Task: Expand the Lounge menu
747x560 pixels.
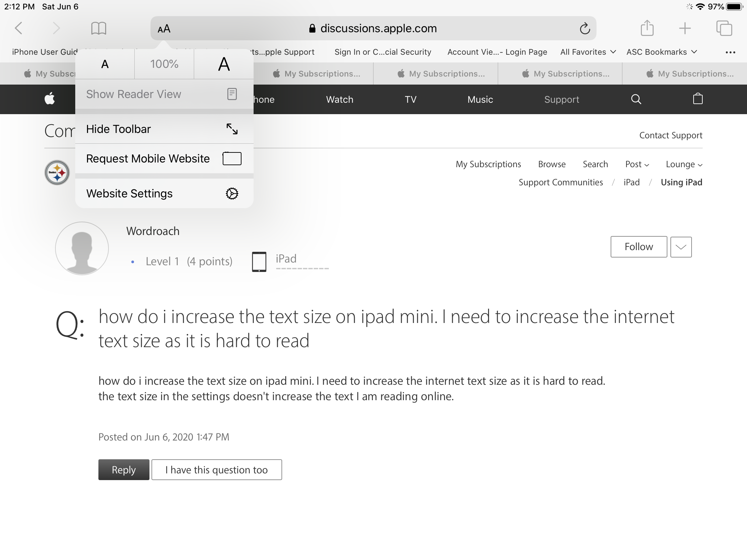Action: point(684,165)
